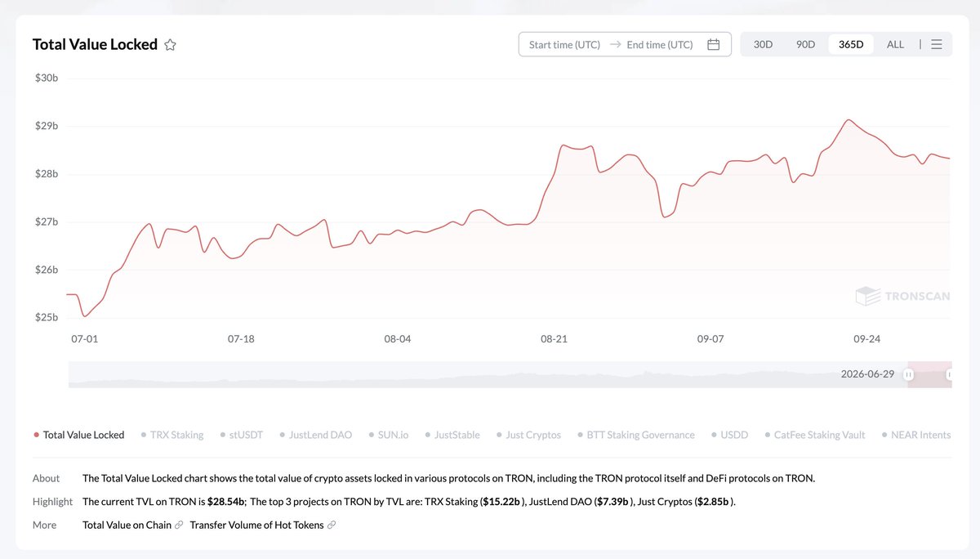
Task: Toggle JustLend DAO legend series
Action: [316, 435]
